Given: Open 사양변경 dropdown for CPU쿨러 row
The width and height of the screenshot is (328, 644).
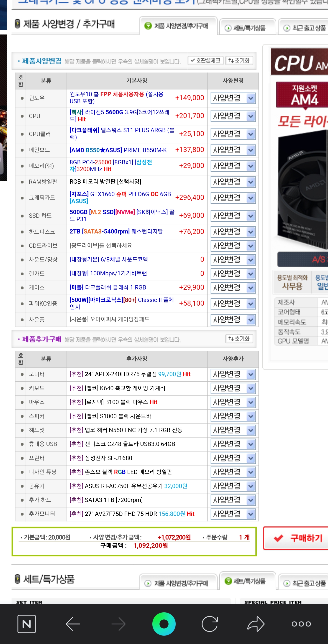Looking at the screenshot, I should point(233,134).
